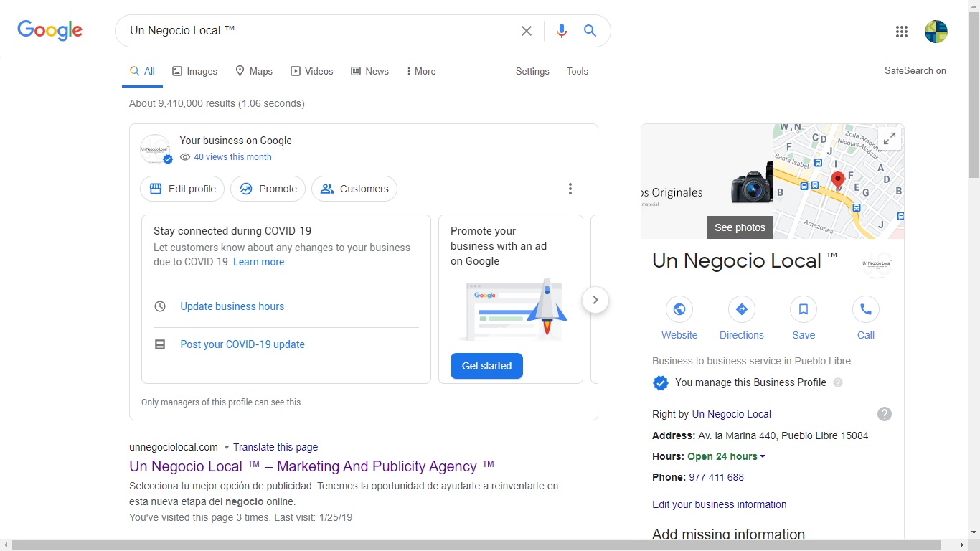This screenshot has width=980, height=551.
Task: Click the See photos overlay
Action: pos(740,227)
